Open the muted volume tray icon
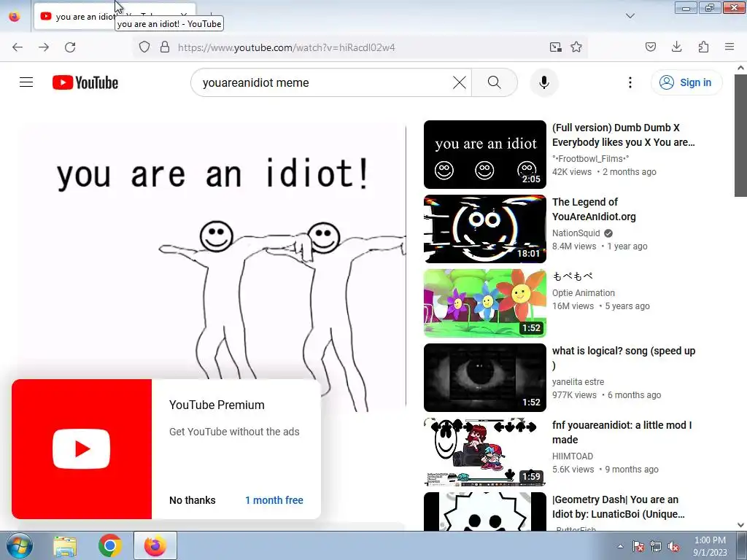This screenshot has width=747, height=560. pyautogui.click(x=673, y=547)
